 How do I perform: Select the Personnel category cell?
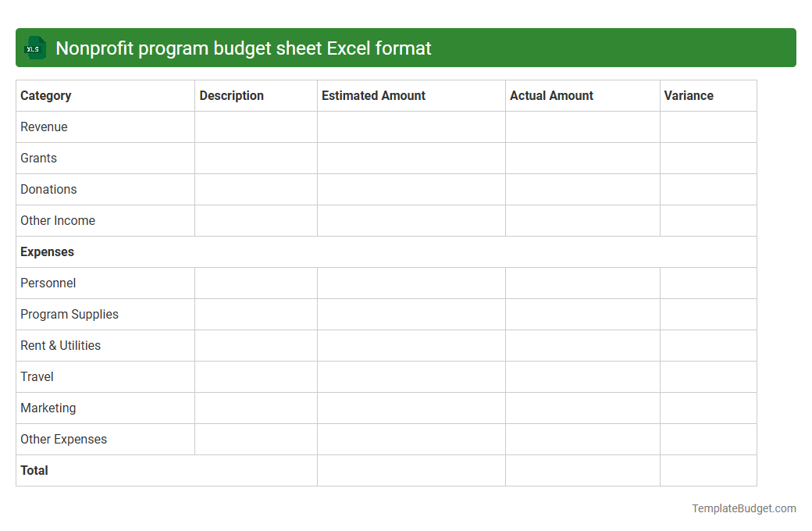[48, 283]
